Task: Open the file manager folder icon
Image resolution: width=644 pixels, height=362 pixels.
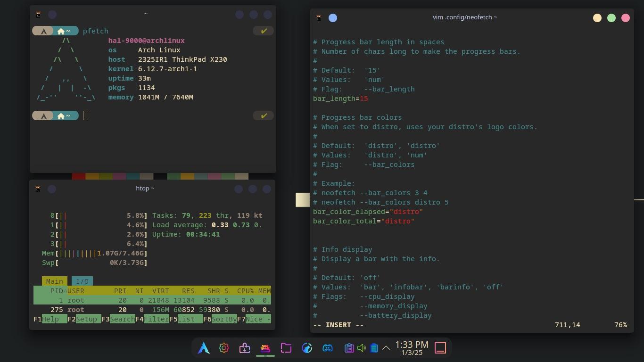Action: [286, 348]
